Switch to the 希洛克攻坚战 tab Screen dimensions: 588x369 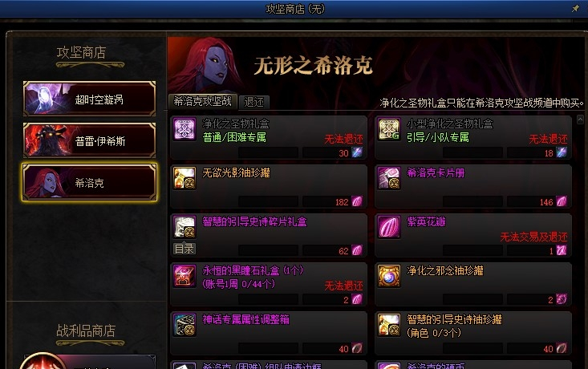(202, 101)
